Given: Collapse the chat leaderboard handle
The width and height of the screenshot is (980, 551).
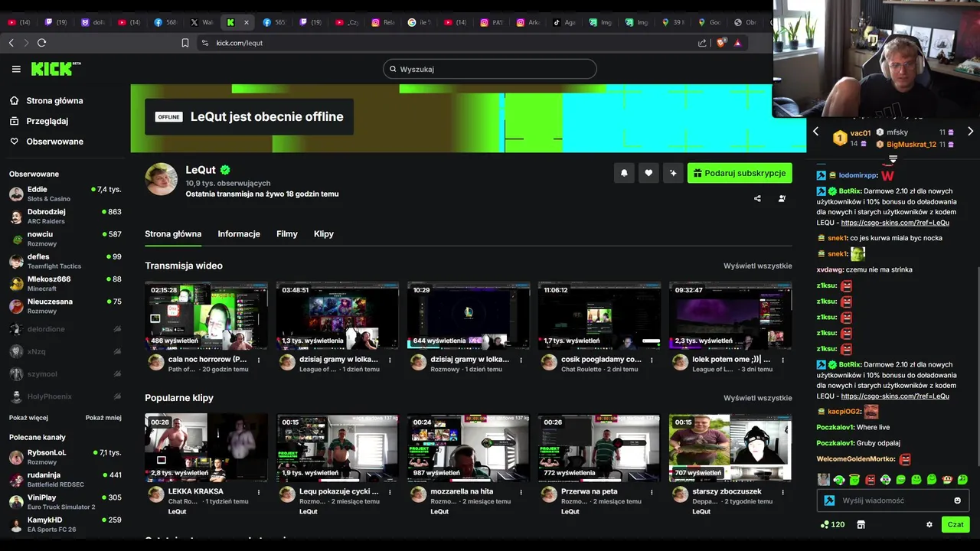Looking at the screenshot, I should tap(893, 159).
